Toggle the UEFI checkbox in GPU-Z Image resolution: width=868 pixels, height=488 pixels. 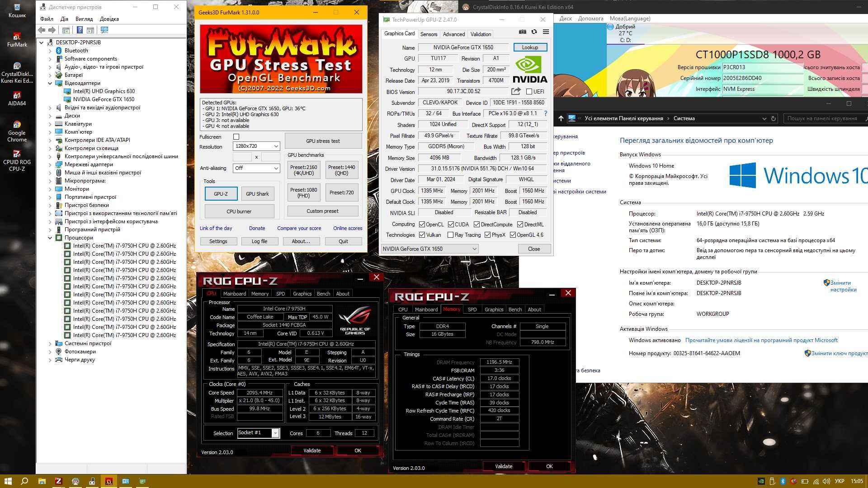pyautogui.click(x=529, y=92)
